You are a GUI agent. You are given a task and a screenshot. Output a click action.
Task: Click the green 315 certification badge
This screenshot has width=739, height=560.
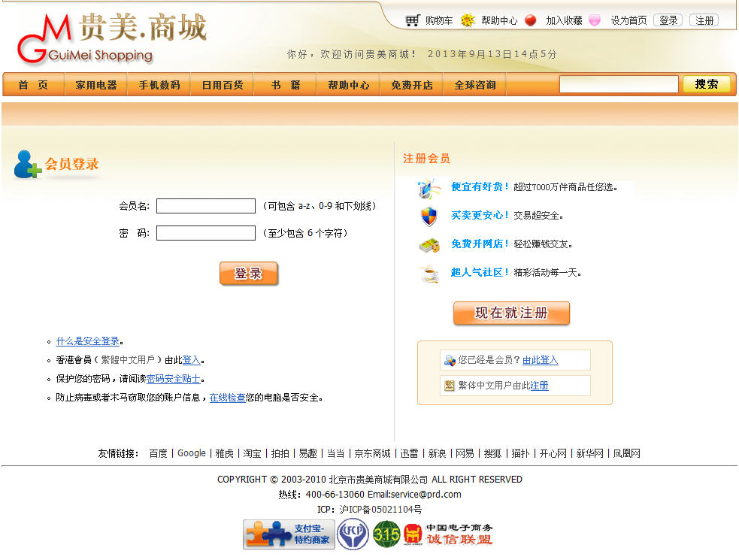pyautogui.click(x=386, y=534)
